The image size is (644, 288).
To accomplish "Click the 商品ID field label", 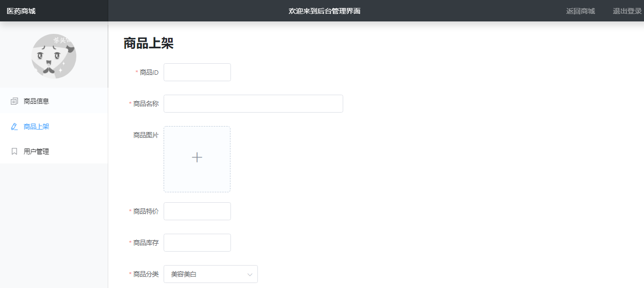I will point(149,72).
